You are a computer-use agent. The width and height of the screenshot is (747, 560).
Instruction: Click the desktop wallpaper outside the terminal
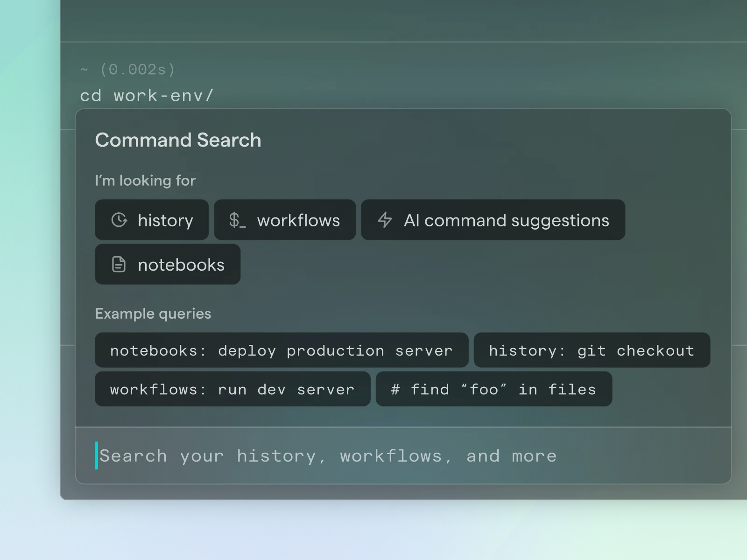tap(28, 280)
